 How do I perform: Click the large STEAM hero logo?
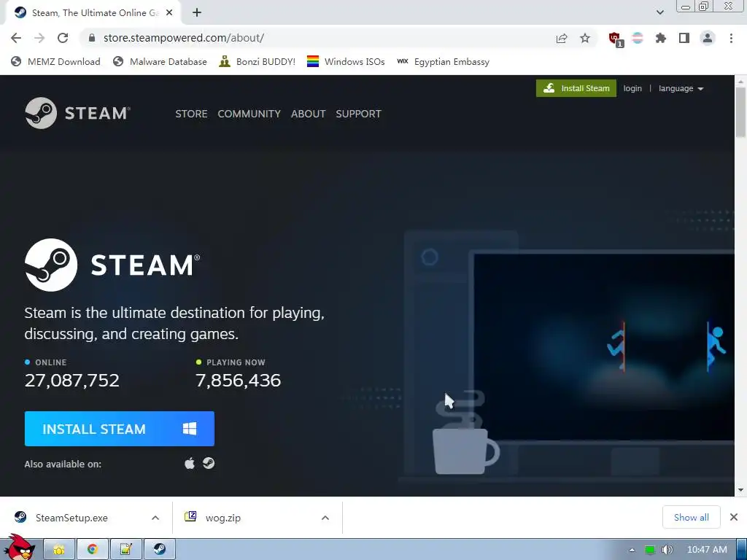pos(112,265)
